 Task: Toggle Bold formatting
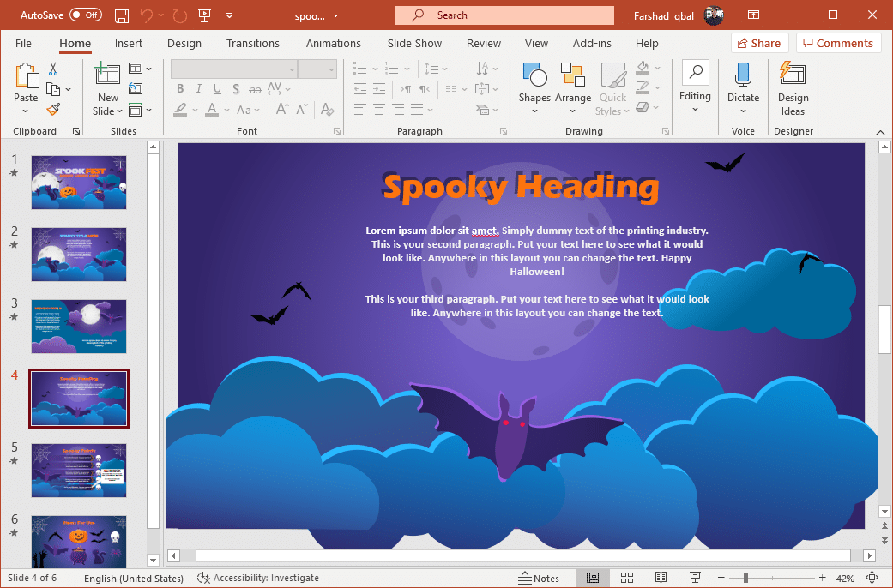pos(180,88)
